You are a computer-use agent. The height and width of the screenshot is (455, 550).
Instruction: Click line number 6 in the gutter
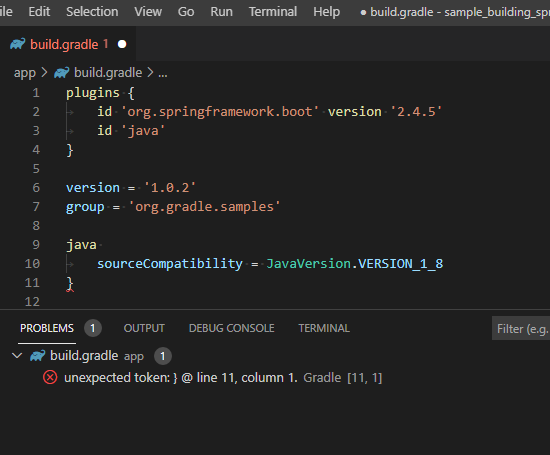[x=36, y=188]
